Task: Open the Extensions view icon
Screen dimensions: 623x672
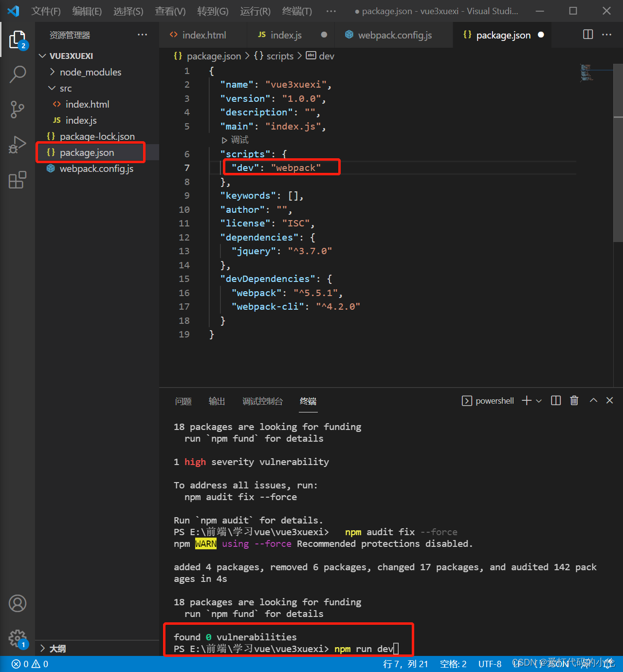Action: point(18,180)
